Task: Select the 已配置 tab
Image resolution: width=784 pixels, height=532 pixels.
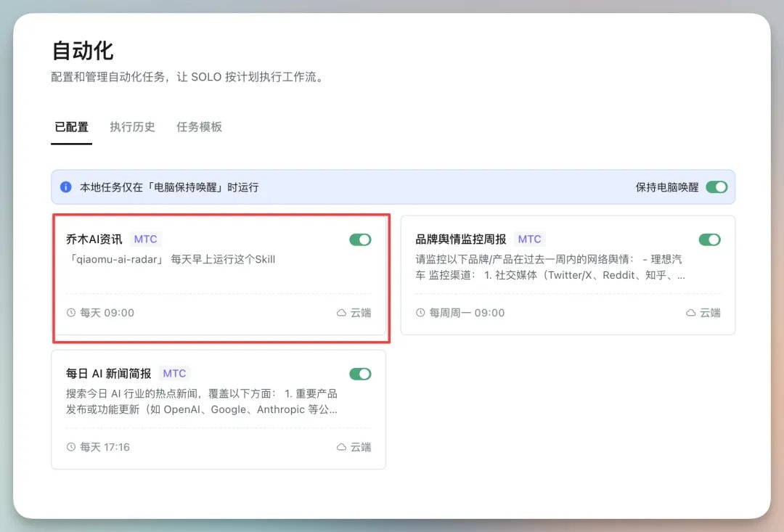Action: coord(71,127)
